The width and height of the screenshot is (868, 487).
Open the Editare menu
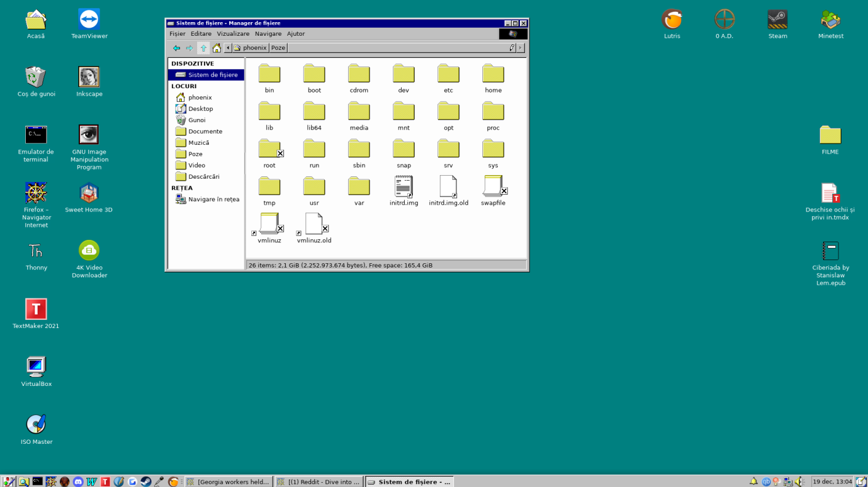(x=201, y=34)
